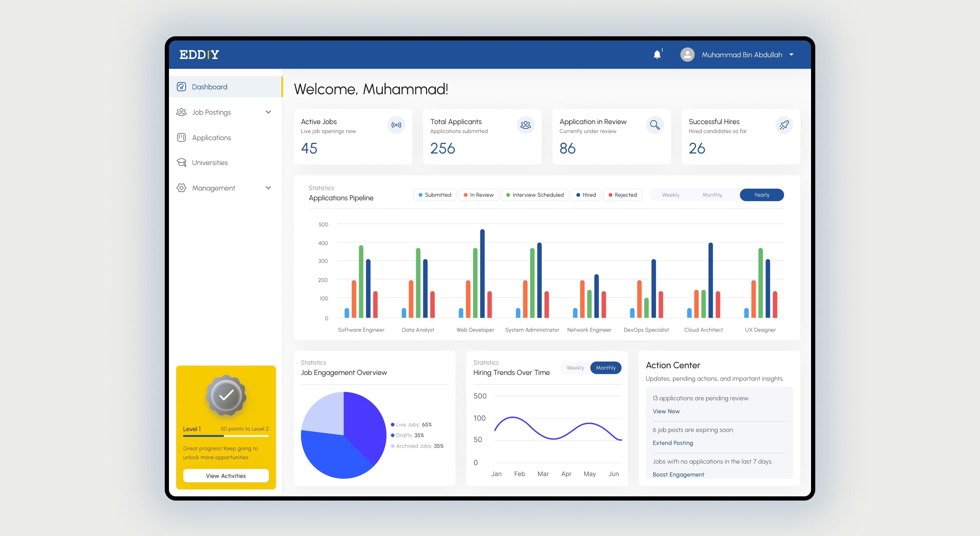The width and height of the screenshot is (980, 536).
Task: Click the Boost Engagement link
Action: [x=678, y=474]
